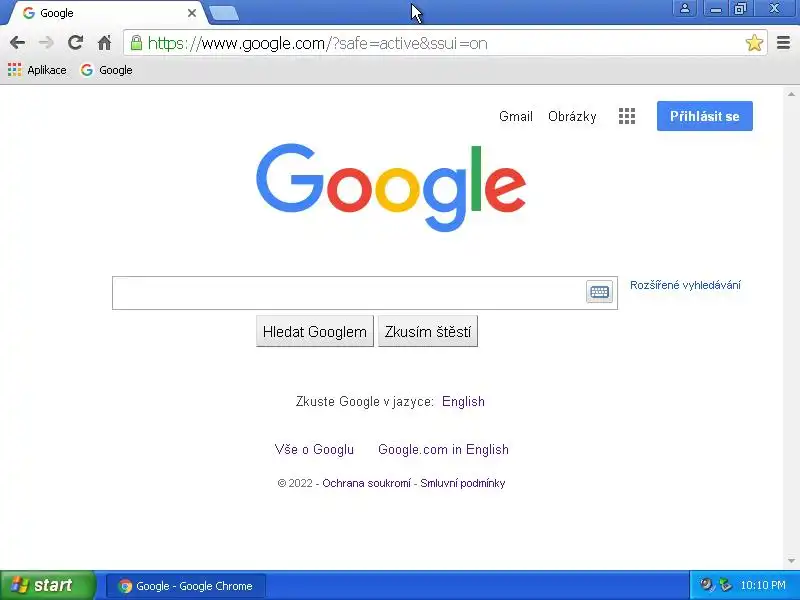Click the second system tray icon
Image resolution: width=800 pixels, height=600 pixels.
[x=725, y=585]
